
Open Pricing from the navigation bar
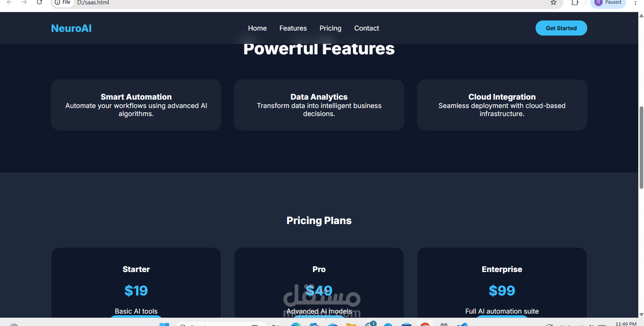330,28
